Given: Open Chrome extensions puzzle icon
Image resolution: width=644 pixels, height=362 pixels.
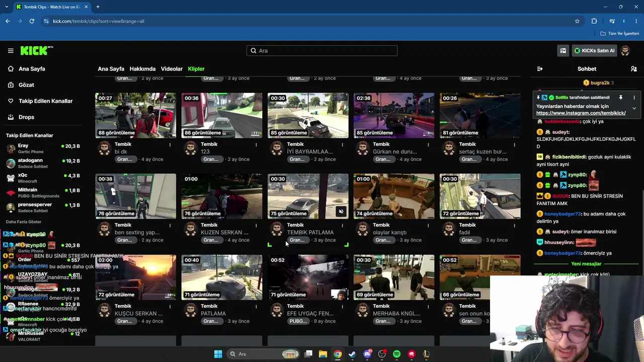Looking at the screenshot, I should pos(594,21).
